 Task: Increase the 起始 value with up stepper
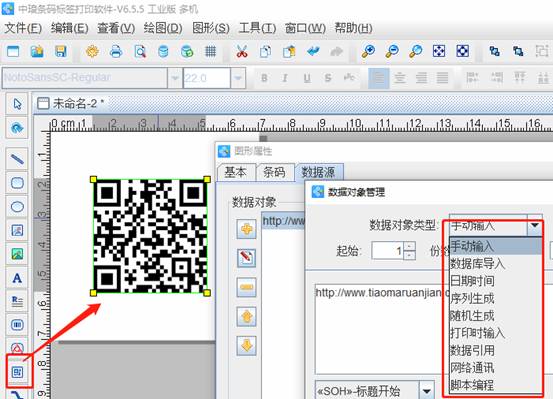[409, 246]
